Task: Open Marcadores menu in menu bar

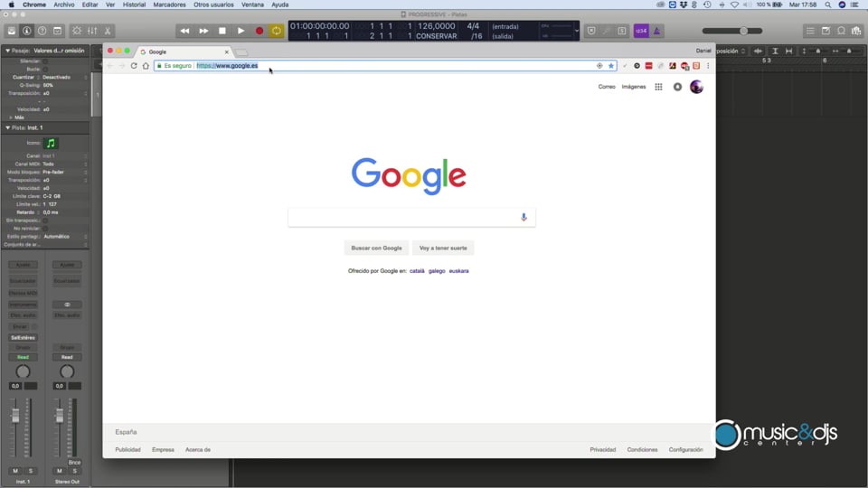Action: [x=169, y=5]
